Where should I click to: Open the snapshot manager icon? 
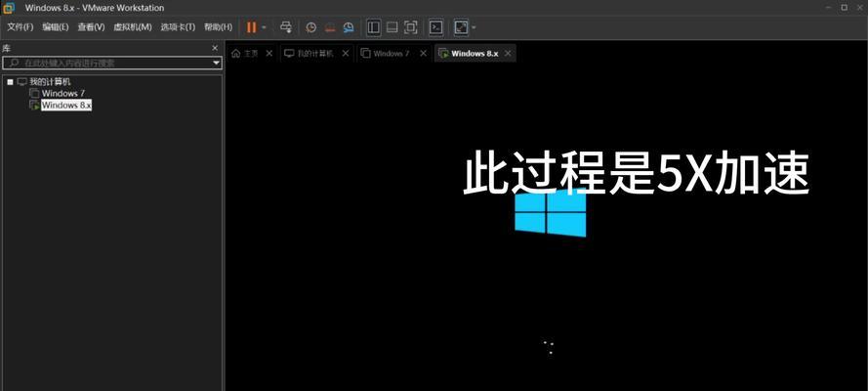(349, 27)
